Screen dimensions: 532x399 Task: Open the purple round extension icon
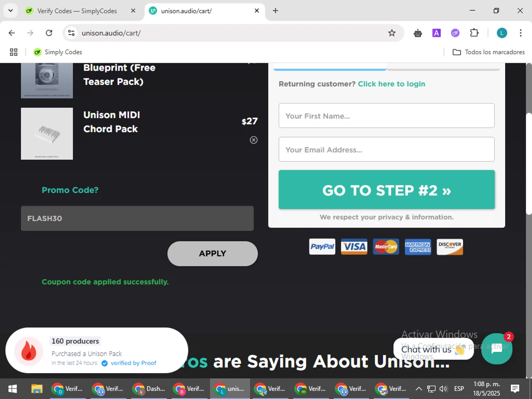coord(455,33)
